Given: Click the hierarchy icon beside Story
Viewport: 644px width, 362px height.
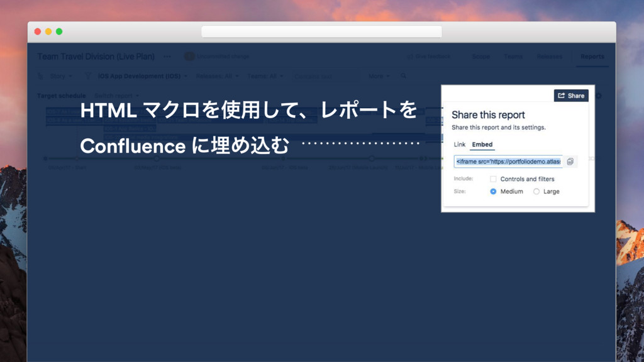Looking at the screenshot, I should pyautogui.click(x=40, y=76).
